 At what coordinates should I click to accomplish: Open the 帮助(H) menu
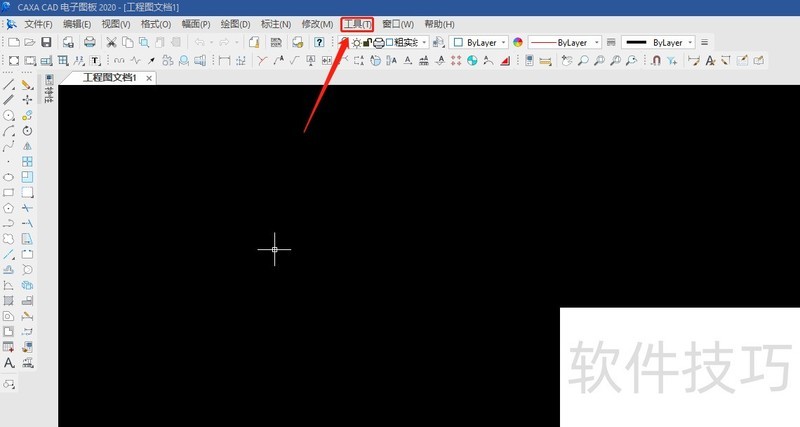[x=439, y=24]
